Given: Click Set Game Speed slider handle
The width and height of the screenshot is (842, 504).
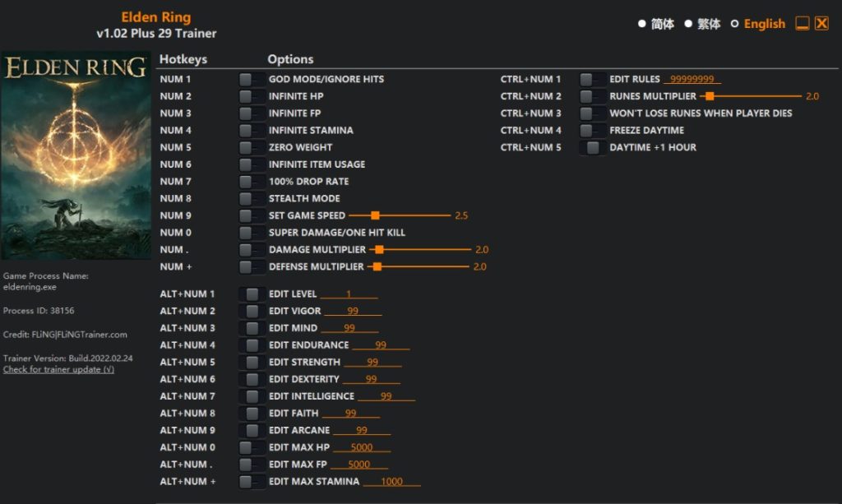Looking at the screenshot, I should 375,215.
